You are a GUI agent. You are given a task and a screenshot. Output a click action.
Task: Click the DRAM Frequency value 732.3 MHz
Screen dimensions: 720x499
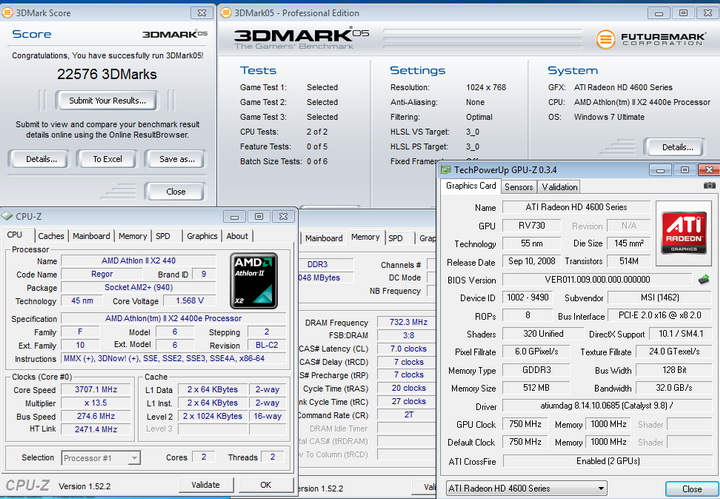[x=408, y=322]
